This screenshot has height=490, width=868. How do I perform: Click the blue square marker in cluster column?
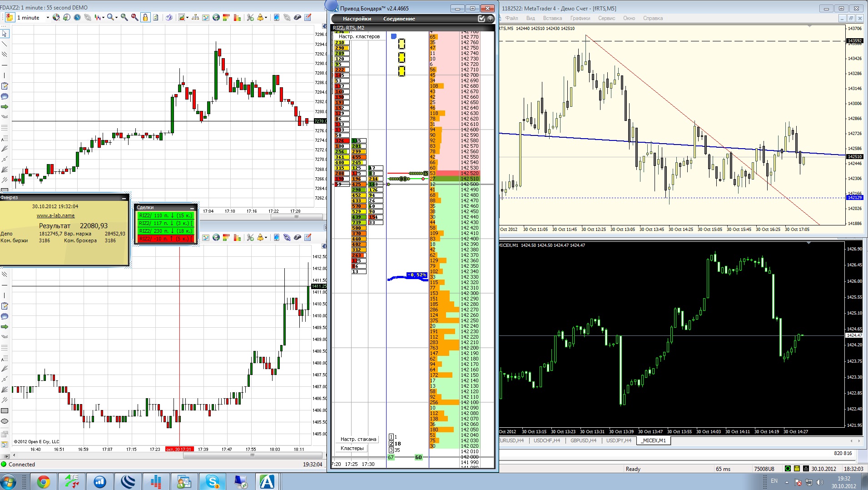coord(394,36)
